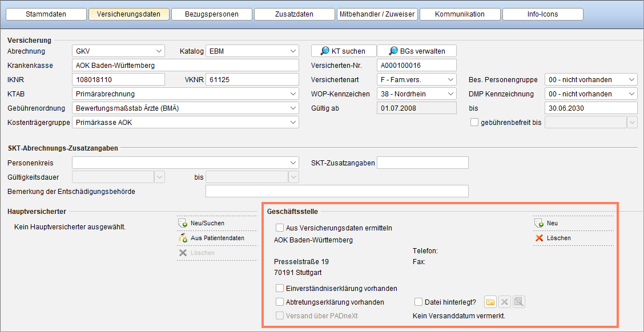
Task: Open the Abrechnung GKV dropdown
Action: [118, 51]
